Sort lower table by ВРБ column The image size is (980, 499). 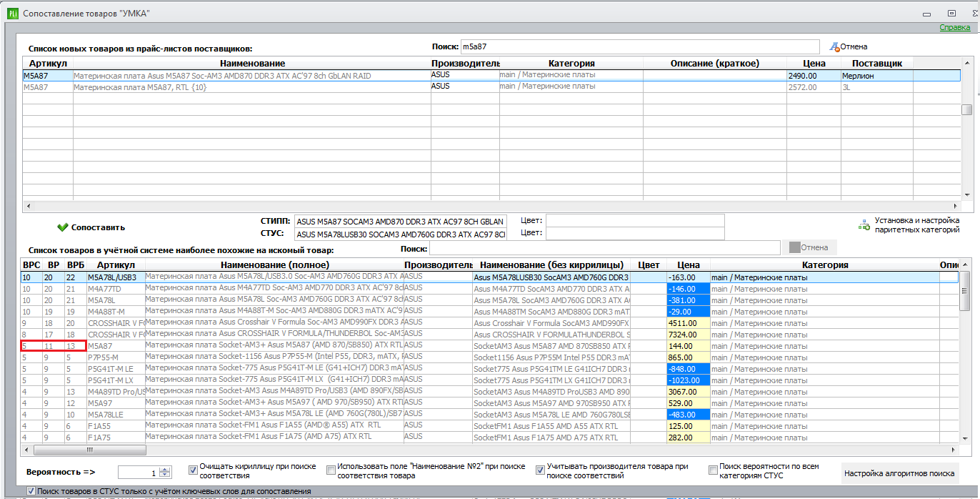point(76,265)
